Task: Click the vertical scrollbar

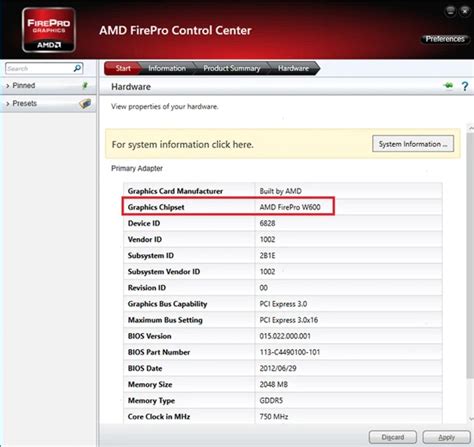Action: (471, 273)
